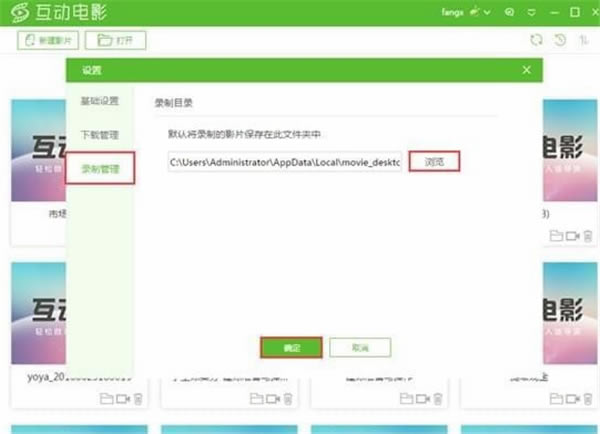The width and height of the screenshot is (600, 434).
Task: Open the main menu dropdown icon in title bar
Action: tap(532, 13)
